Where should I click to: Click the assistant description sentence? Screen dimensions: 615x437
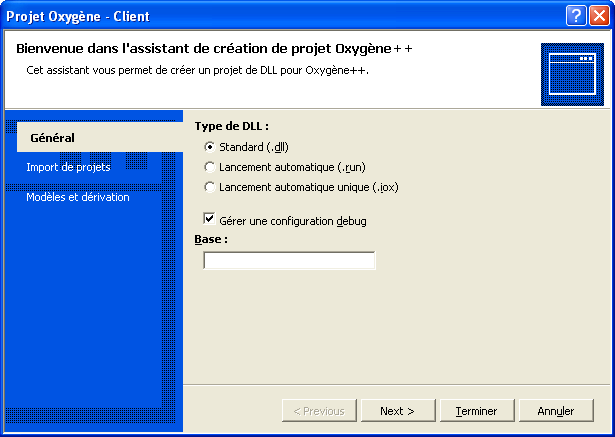[197, 70]
